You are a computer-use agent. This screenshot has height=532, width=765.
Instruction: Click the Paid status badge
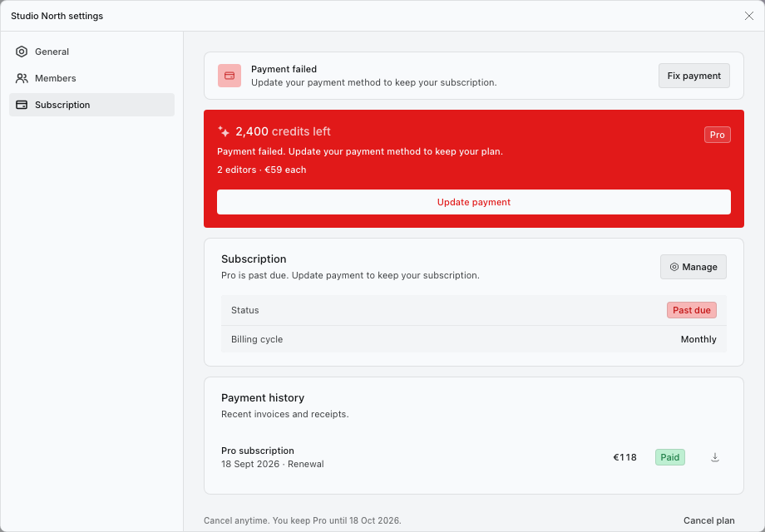[670, 457]
